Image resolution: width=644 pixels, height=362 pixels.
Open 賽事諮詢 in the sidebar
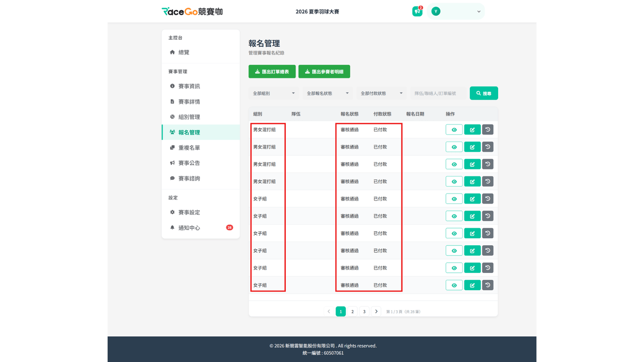(x=201, y=178)
